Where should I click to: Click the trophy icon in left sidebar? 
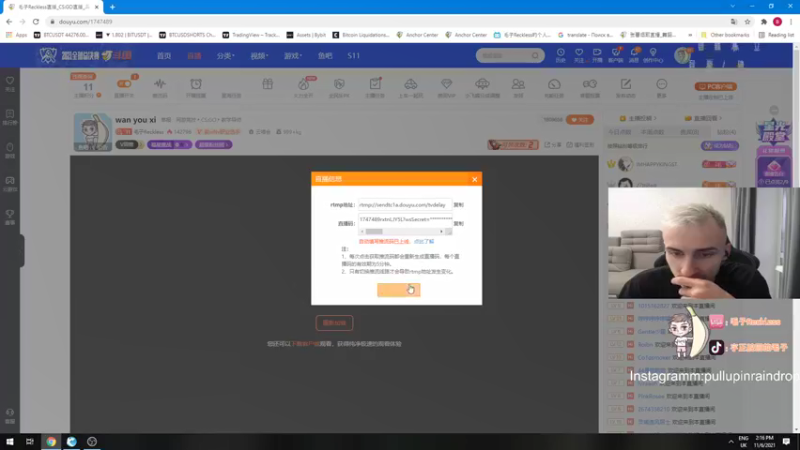coord(10,216)
